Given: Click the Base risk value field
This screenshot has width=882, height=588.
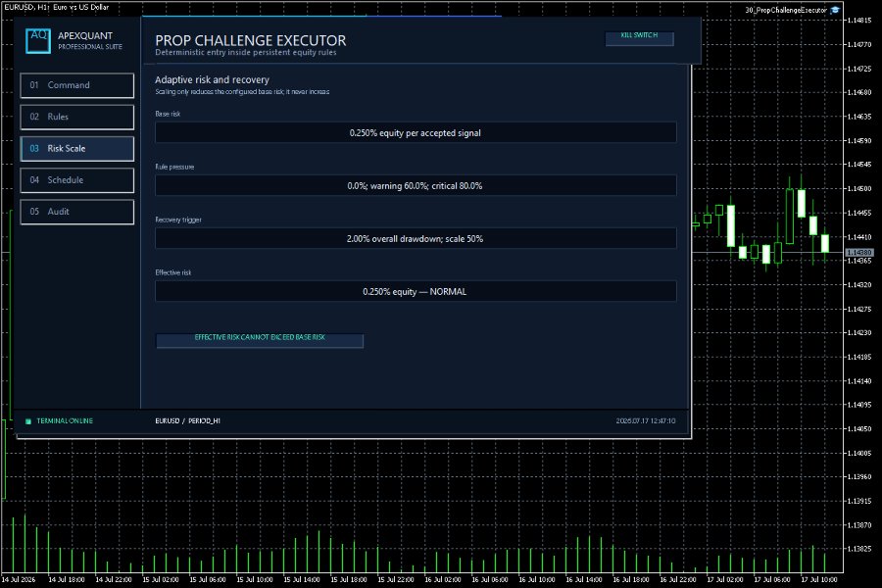Looking at the screenshot, I should click(x=416, y=133).
